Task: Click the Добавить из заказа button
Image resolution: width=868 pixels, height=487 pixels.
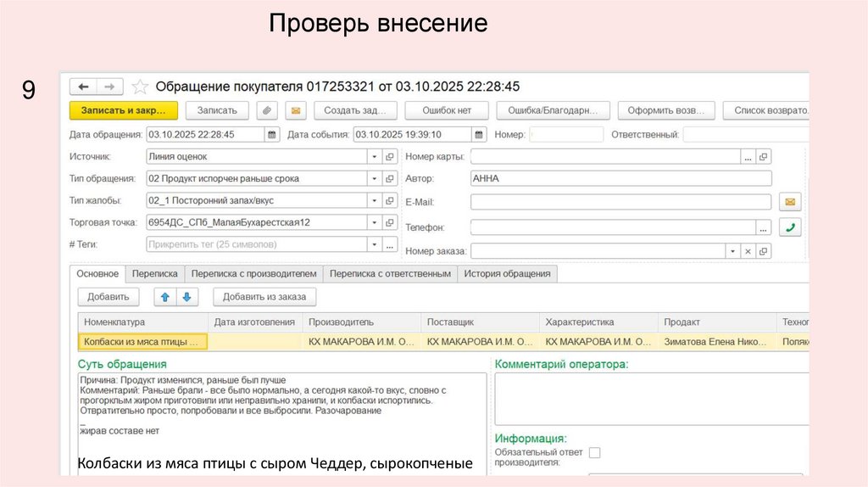Action: pos(264,297)
